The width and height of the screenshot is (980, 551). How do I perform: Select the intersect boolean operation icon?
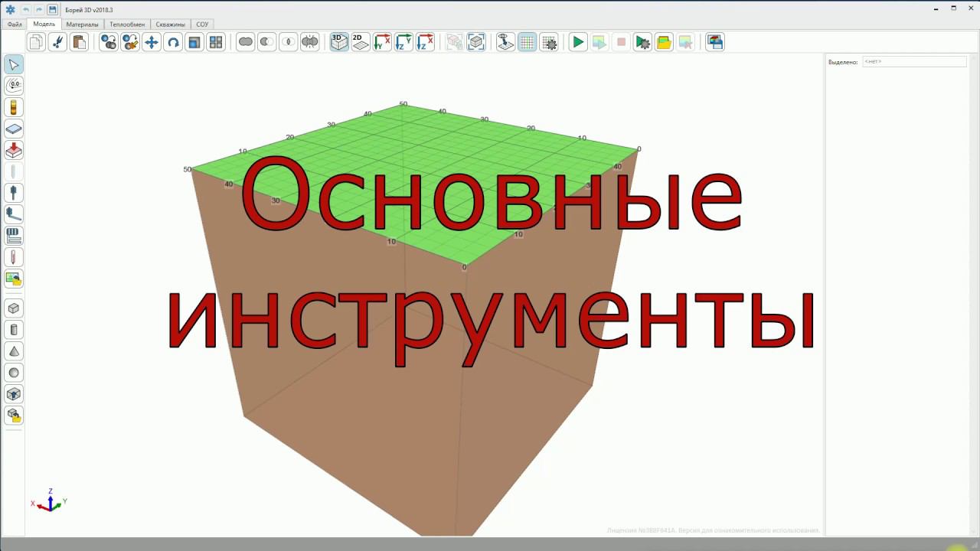click(x=289, y=42)
